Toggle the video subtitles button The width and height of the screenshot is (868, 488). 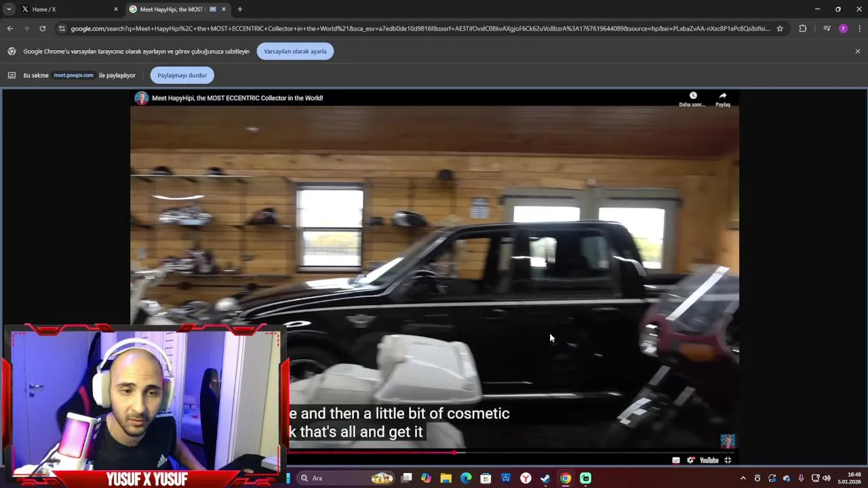676,460
